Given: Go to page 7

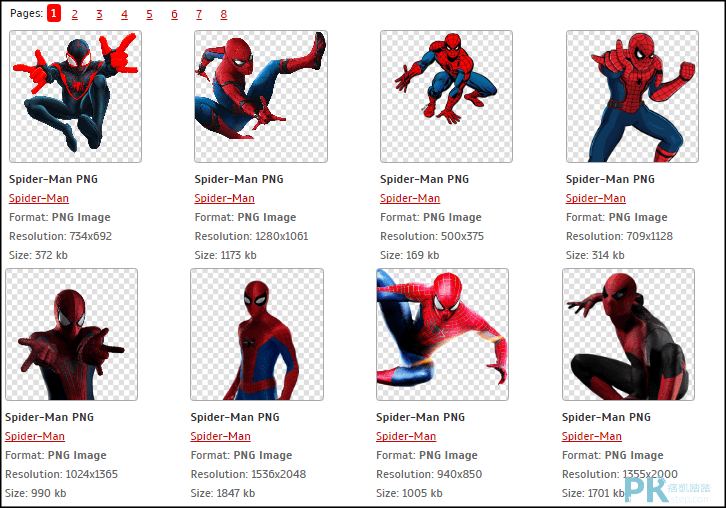Looking at the screenshot, I should [x=199, y=14].
